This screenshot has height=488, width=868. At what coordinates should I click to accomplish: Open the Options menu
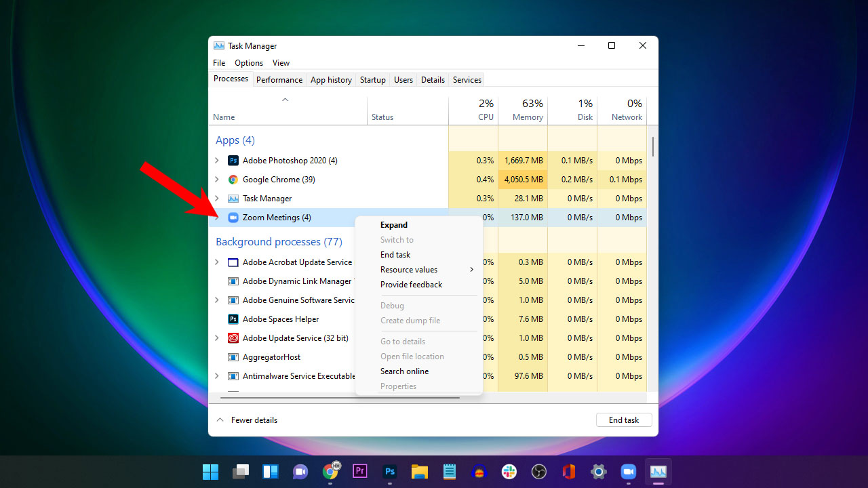tap(248, 62)
